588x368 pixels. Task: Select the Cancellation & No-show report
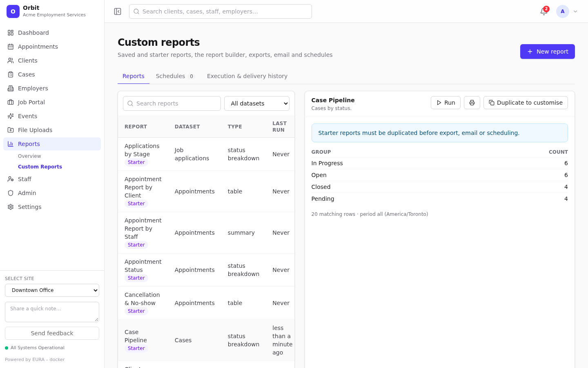[x=206, y=303]
